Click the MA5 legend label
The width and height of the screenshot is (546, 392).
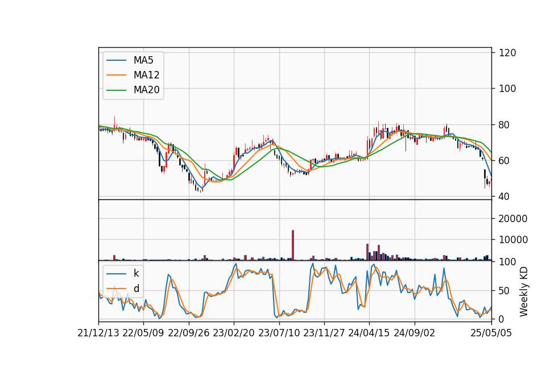143,60
